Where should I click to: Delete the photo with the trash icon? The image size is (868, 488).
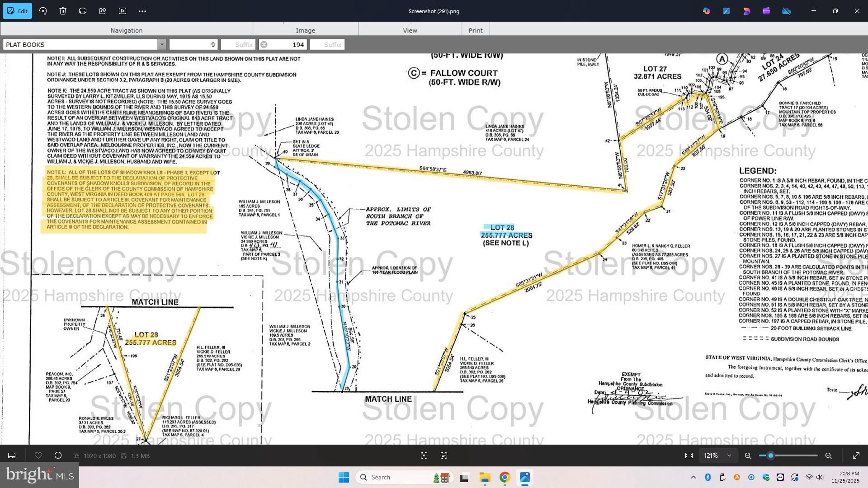[x=63, y=11]
